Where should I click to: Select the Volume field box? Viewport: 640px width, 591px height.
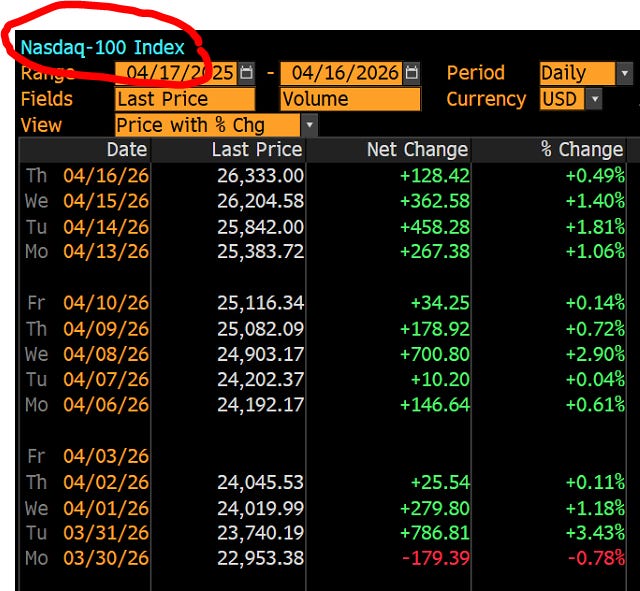[x=350, y=99]
